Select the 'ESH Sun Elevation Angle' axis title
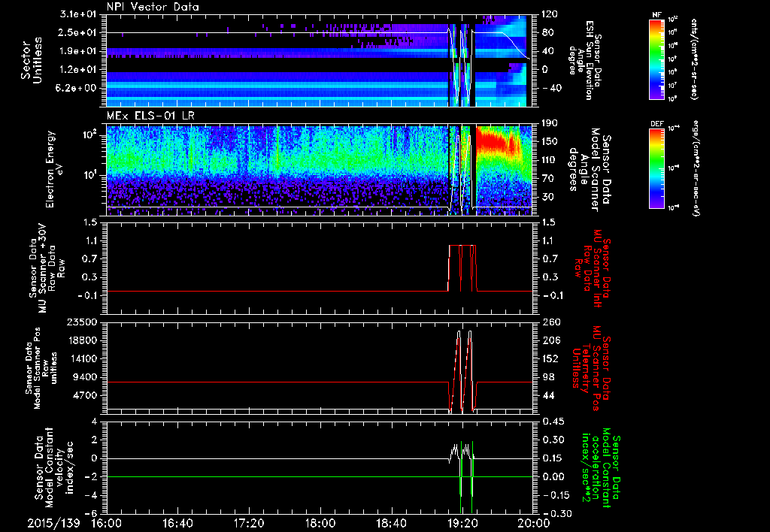The height and width of the screenshot is (532, 770). click(x=584, y=60)
